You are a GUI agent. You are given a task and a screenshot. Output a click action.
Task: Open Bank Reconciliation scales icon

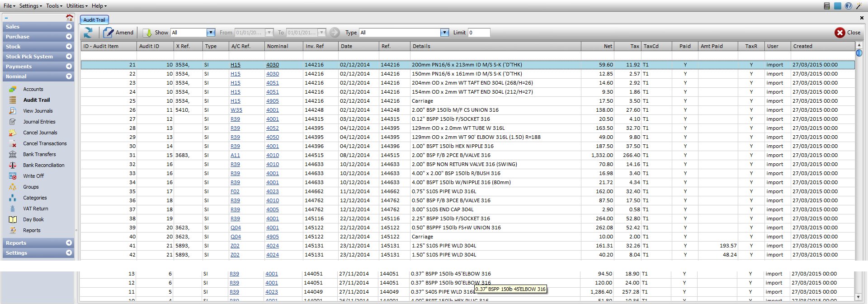point(13,165)
